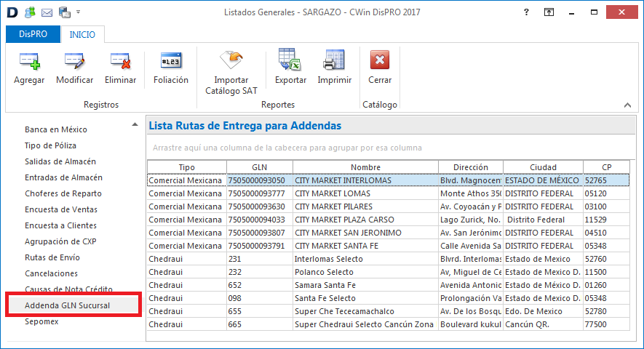Select row CITY MARKET PILARES

388,206
